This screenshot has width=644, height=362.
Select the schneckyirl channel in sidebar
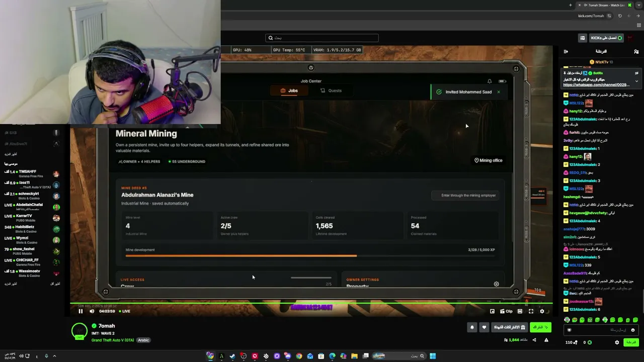(31, 196)
